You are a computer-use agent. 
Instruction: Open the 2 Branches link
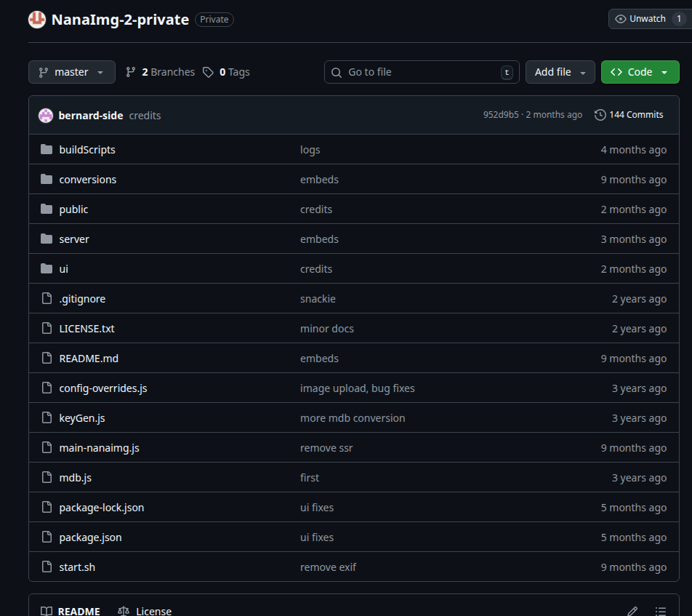tap(160, 72)
